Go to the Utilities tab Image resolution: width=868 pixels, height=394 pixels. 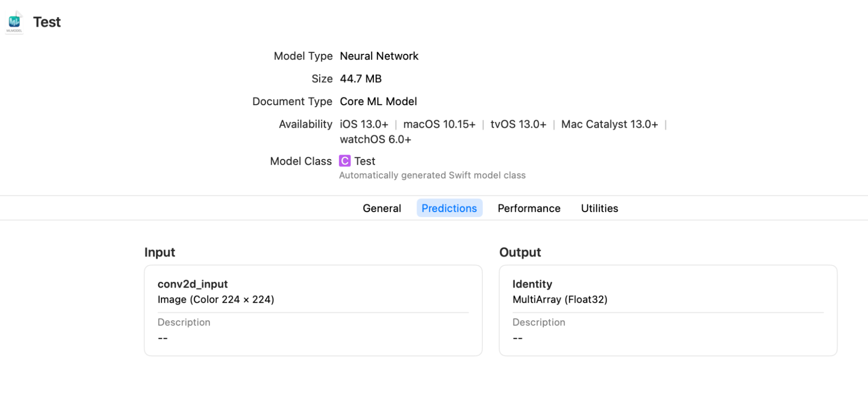coord(599,209)
